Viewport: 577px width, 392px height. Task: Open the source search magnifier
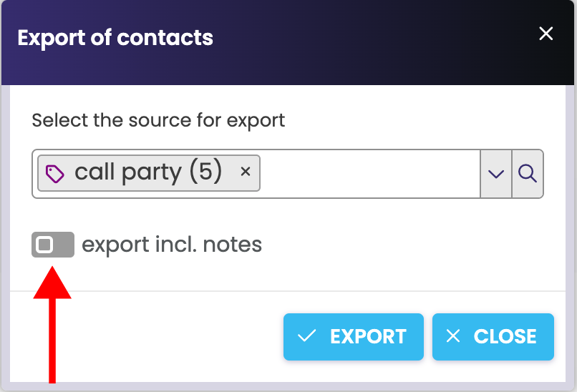(528, 173)
